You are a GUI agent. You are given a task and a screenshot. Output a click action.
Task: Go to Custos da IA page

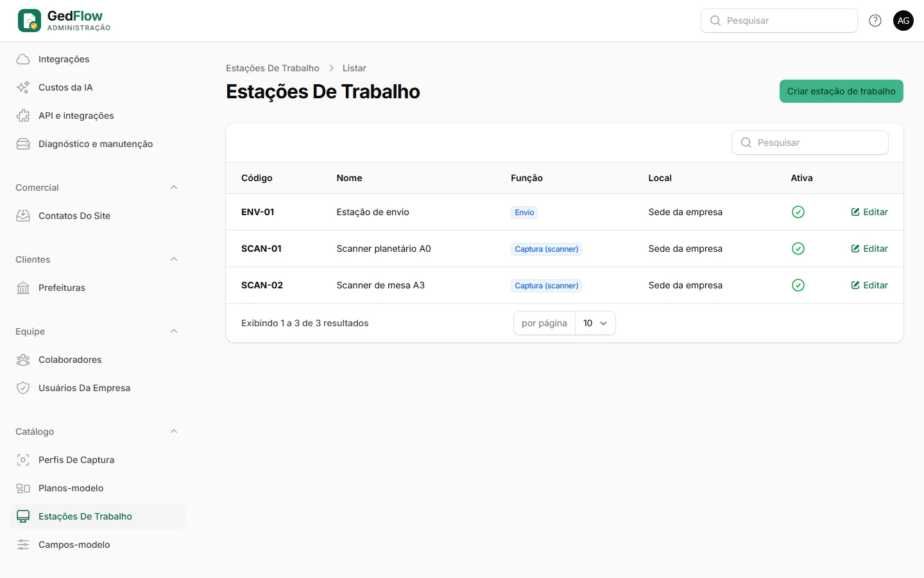pyautogui.click(x=98, y=87)
